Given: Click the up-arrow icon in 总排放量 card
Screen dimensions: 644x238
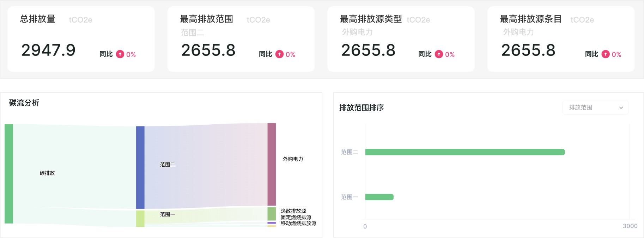Looking at the screenshot, I should 120,54.
